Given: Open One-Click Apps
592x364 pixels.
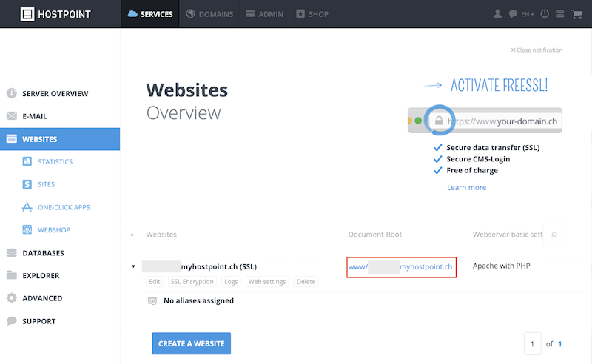Looking at the screenshot, I should 64,207.
